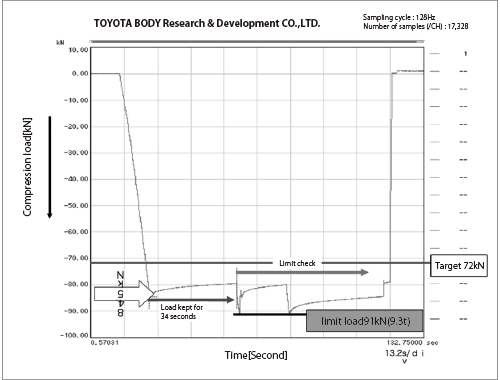Click the '-100.00' y-axis value

[x=75, y=335]
